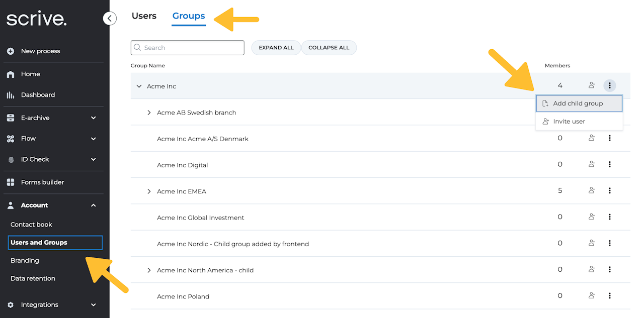This screenshot has height=318, width=644.
Task: Open the Forms builder icon in sidebar
Action: [x=11, y=182]
